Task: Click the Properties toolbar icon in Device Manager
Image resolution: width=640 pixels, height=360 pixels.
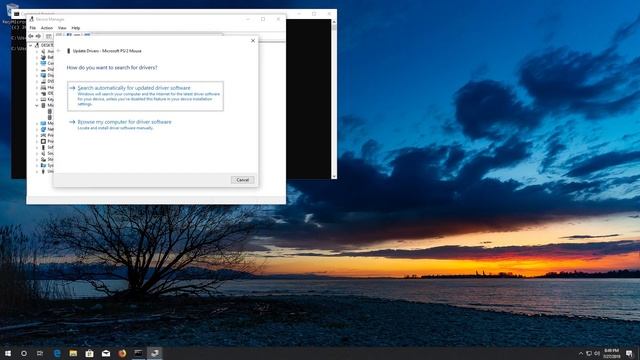Action: pos(49,36)
